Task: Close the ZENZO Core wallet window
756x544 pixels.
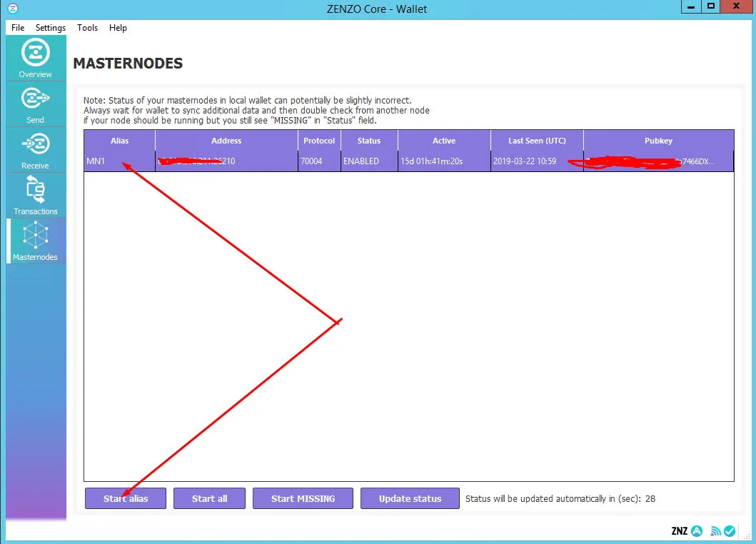Action: [736, 6]
